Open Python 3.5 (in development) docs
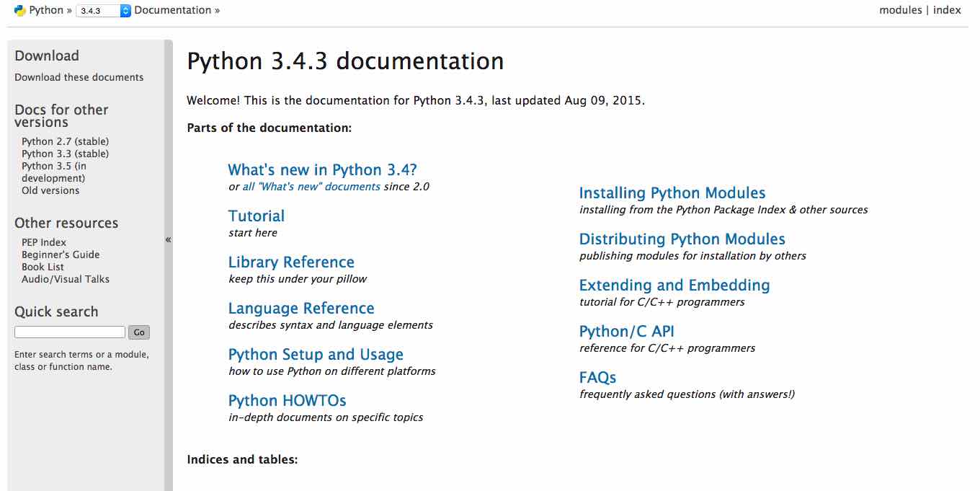Viewport: 980px width, 491px height. tap(54, 172)
